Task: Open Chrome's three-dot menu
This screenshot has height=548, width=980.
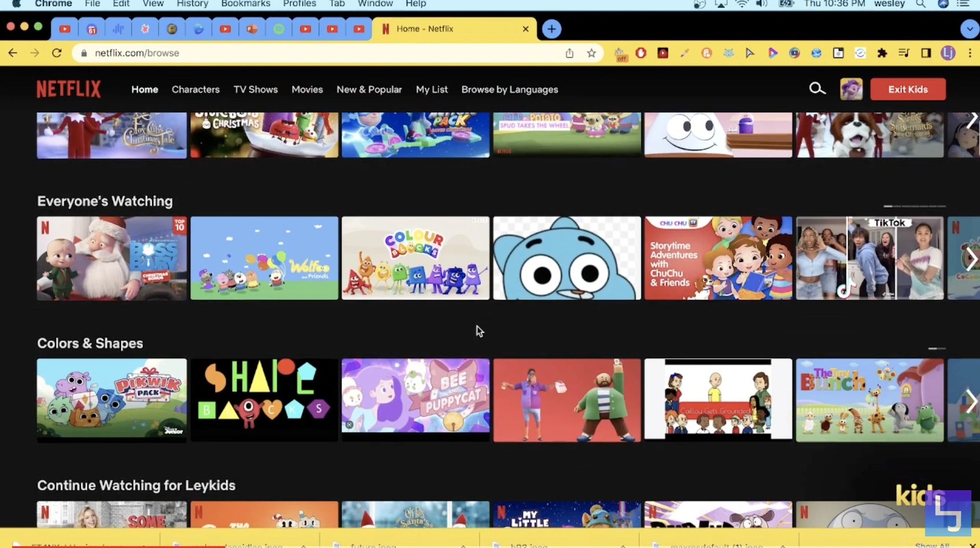Action: [x=971, y=53]
